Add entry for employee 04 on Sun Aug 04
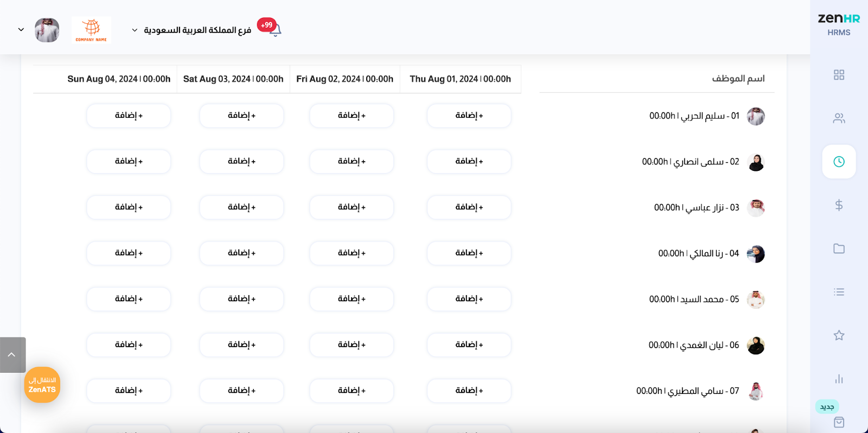 pos(129,253)
